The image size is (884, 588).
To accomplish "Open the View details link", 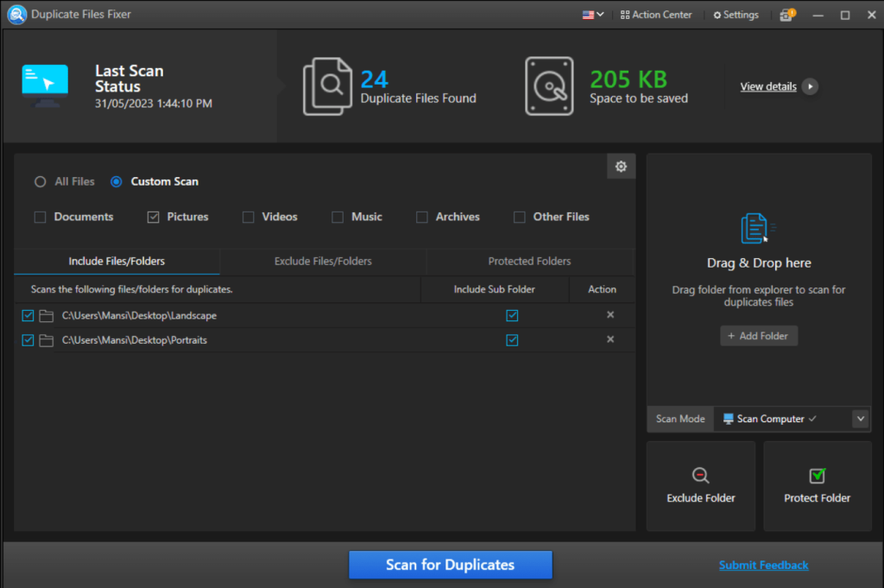I will (767, 86).
